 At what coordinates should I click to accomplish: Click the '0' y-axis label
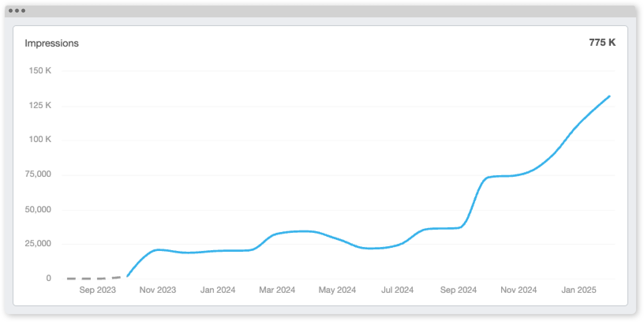(x=49, y=278)
